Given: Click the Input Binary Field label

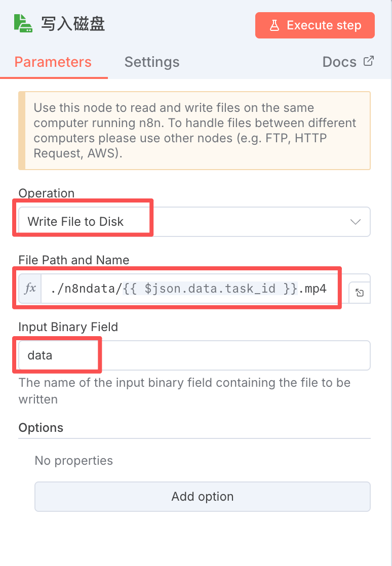Looking at the screenshot, I should click(x=68, y=327).
